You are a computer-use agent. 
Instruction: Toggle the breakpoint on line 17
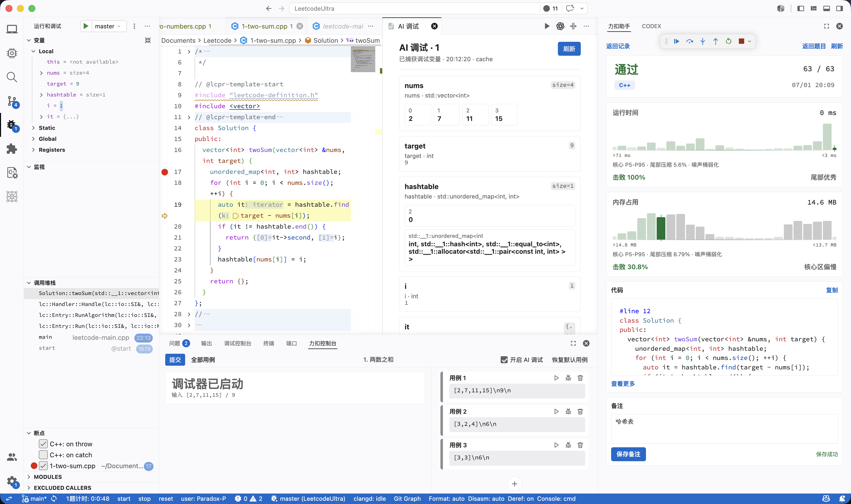pos(165,172)
